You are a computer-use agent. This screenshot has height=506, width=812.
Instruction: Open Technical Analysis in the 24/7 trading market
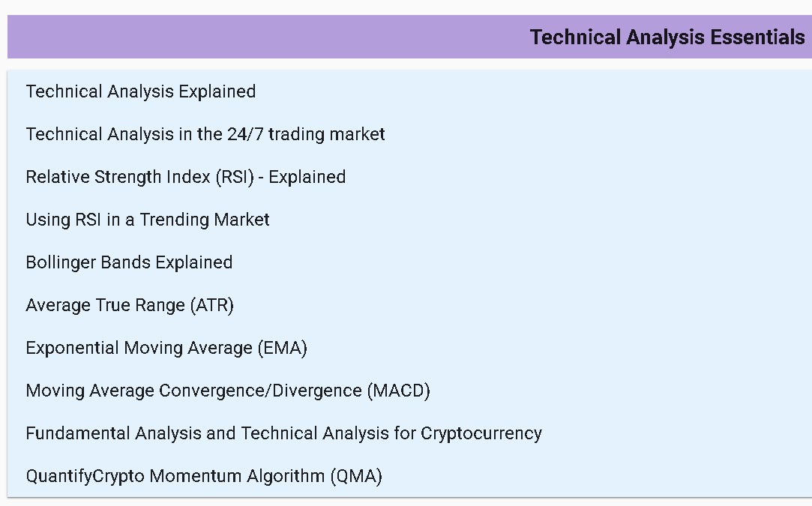[x=205, y=134]
